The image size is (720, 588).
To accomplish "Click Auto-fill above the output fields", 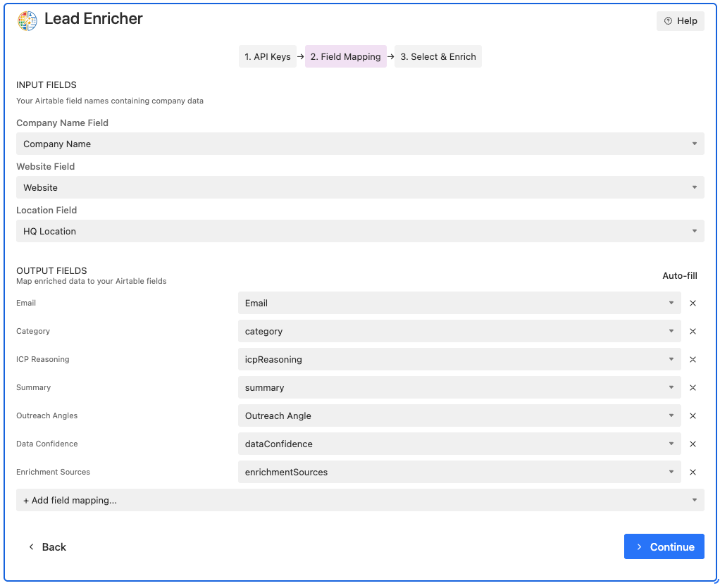I will click(678, 276).
